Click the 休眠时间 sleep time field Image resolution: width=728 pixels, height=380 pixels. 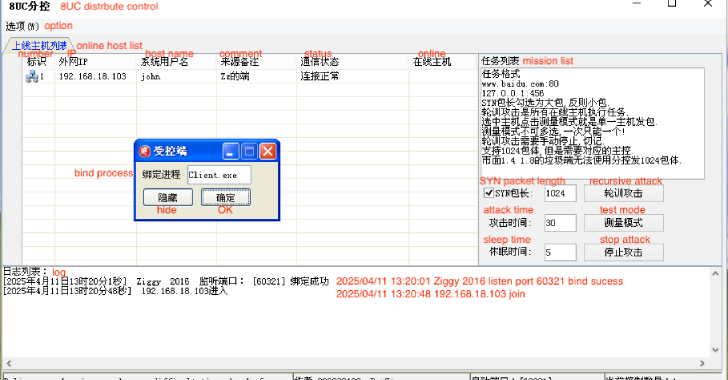click(x=560, y=252)
